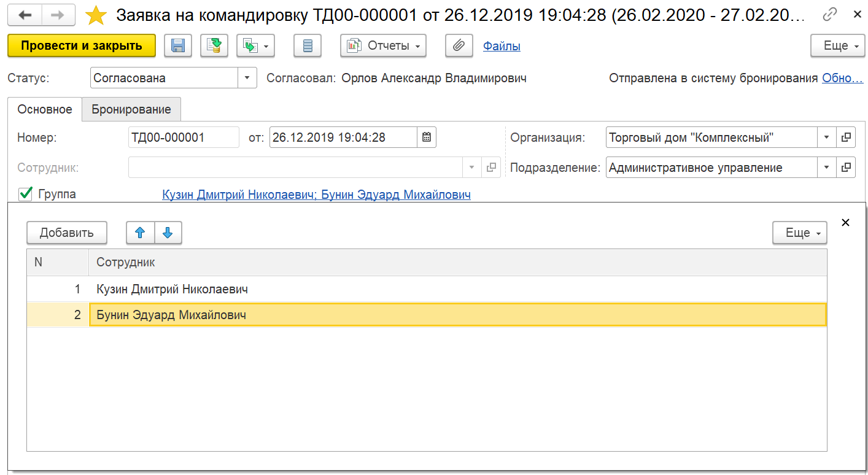Click the Обно... update link
This screenshot has height=475, width=868.
click(843, 78)
